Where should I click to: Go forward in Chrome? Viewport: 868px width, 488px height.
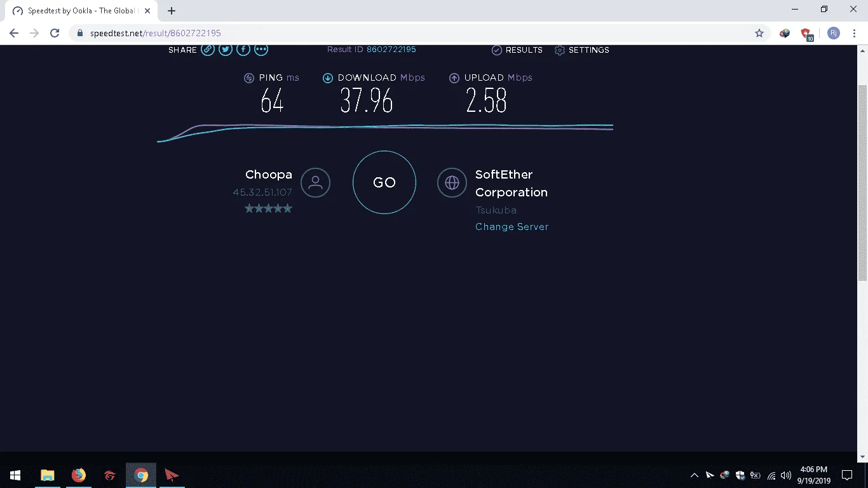(34, 33)
